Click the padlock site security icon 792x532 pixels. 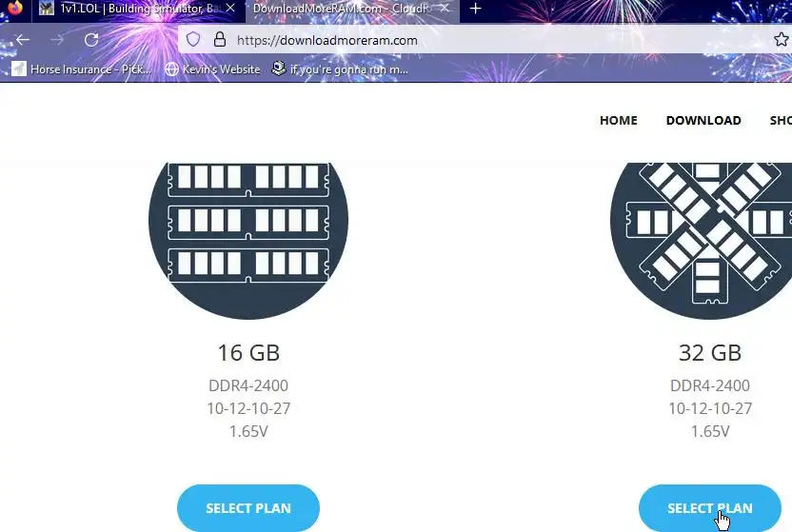tap(220, 39)
